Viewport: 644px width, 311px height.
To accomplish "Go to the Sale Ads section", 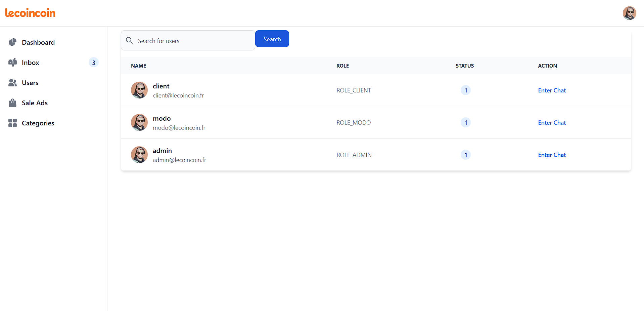I will [35, 103].
